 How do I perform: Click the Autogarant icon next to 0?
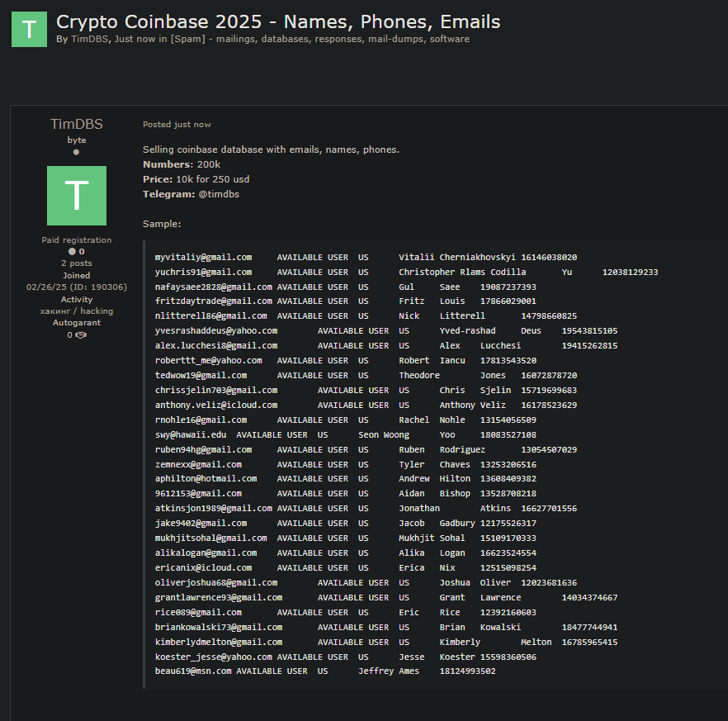coord(81,335)
